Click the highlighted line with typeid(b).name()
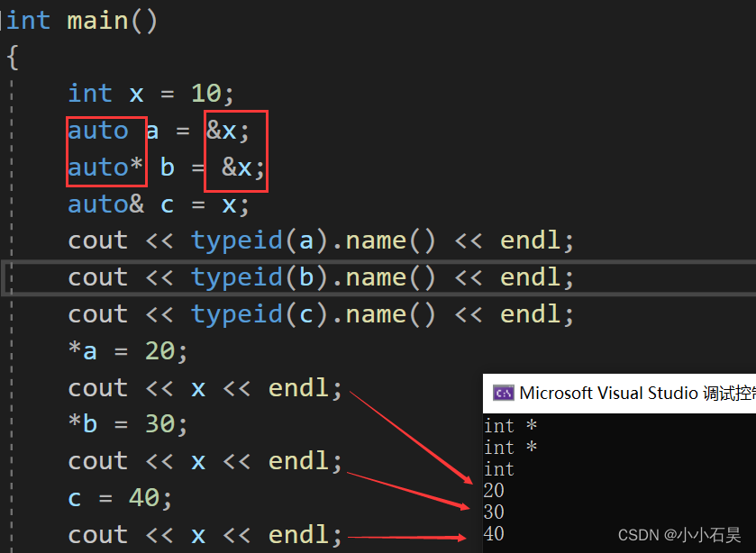This screenshot has height=553, width=756. 321,278
